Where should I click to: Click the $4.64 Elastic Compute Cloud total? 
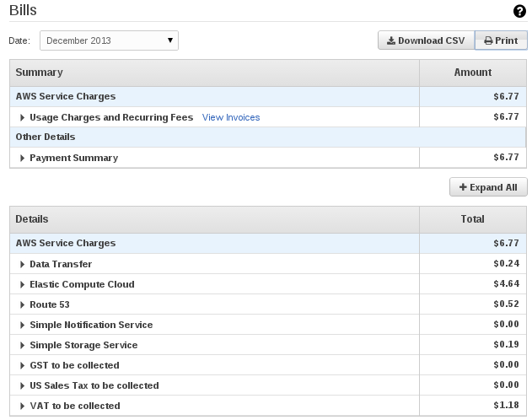(506, 283)
